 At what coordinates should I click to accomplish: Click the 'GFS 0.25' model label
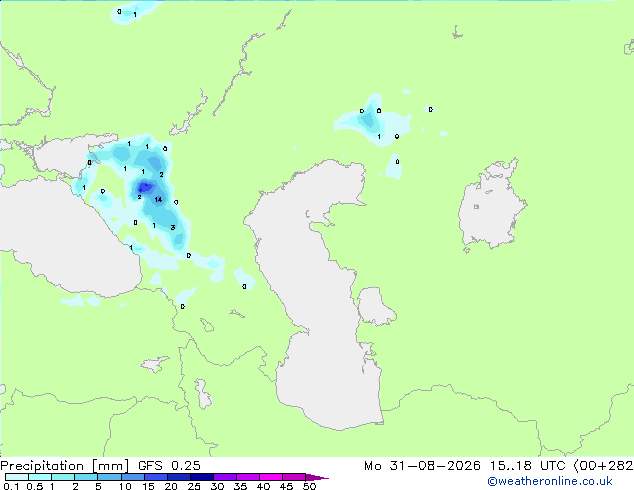click(169, 466)
